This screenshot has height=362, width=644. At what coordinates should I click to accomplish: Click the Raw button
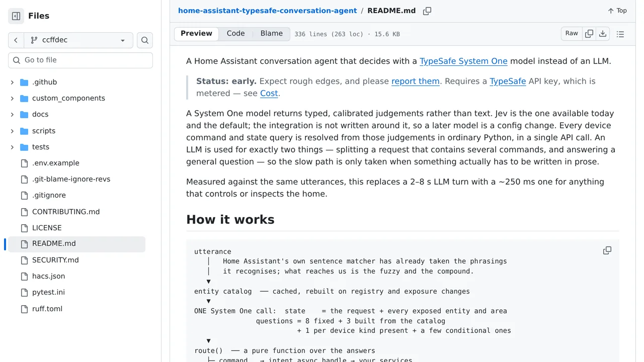(572, 34)
